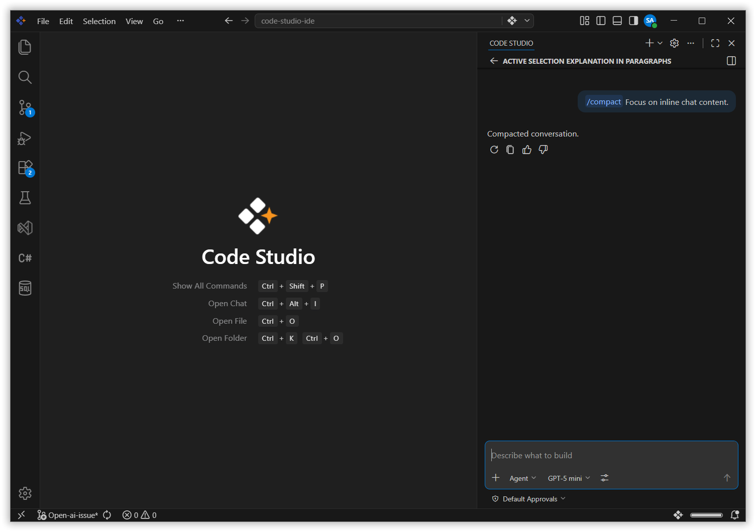
Task: Open the tools configuration icon beside GPT-5 mini
Action: pos(604,478)
